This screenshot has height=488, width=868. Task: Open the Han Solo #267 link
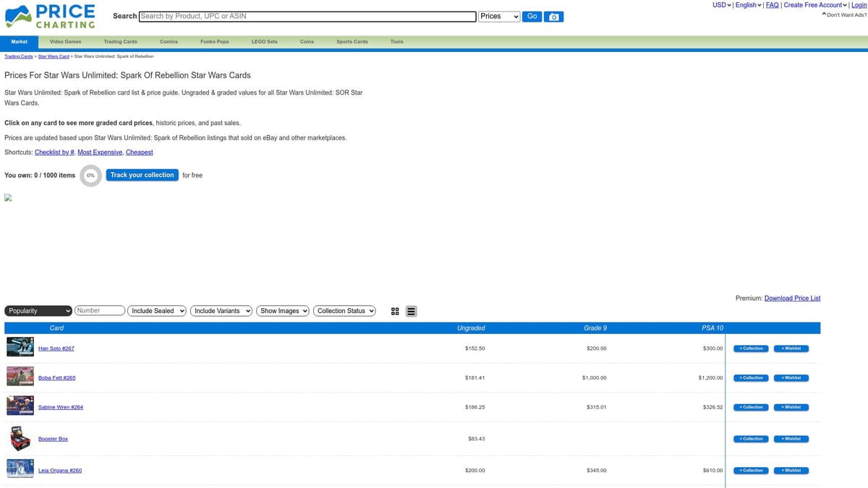tap(56, 348)
